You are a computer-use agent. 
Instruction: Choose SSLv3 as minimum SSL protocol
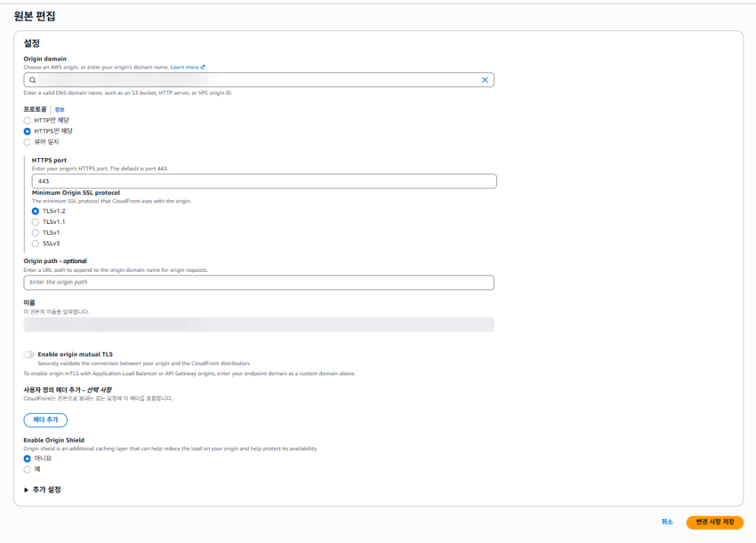coord(35,244)
